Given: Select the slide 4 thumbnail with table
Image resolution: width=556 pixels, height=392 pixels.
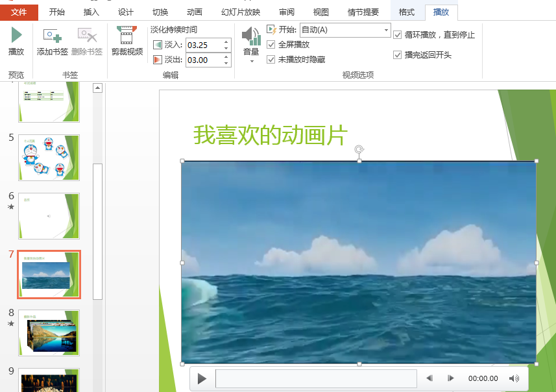Looking at the screenshot, I should pos(49,102).
